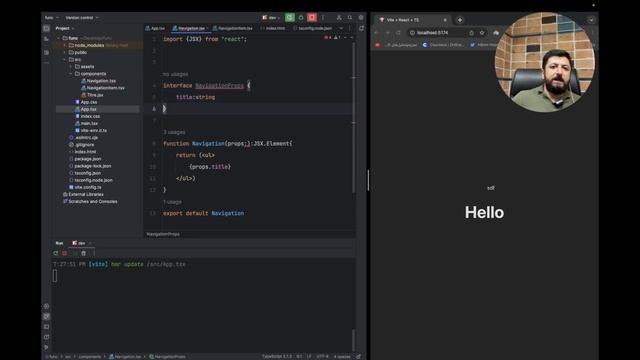Open Problems tool window icon

tap(47, 337)
